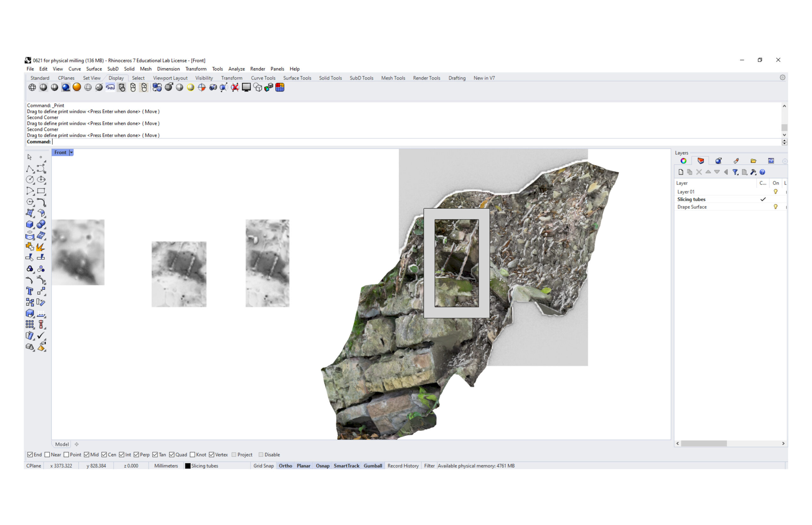Open layer Tools hammer icon
The width and height of the screenshot is (812, 525).
click(x=753, y=172)
